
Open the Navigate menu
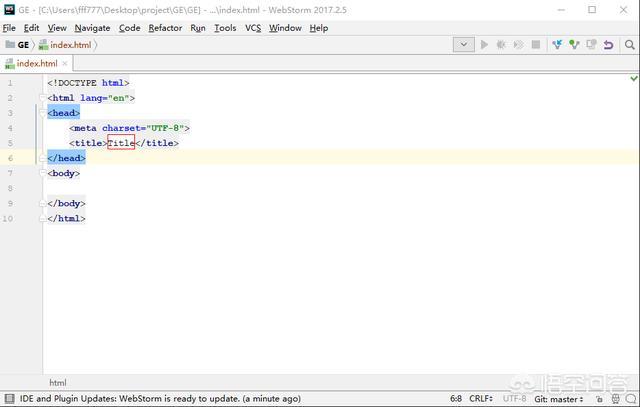92,28
